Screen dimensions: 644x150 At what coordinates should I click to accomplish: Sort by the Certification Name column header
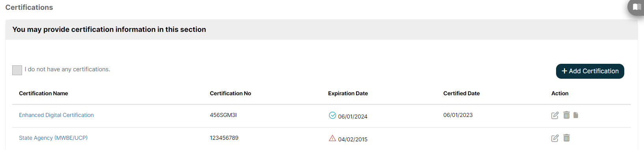[x=43, y=93]
